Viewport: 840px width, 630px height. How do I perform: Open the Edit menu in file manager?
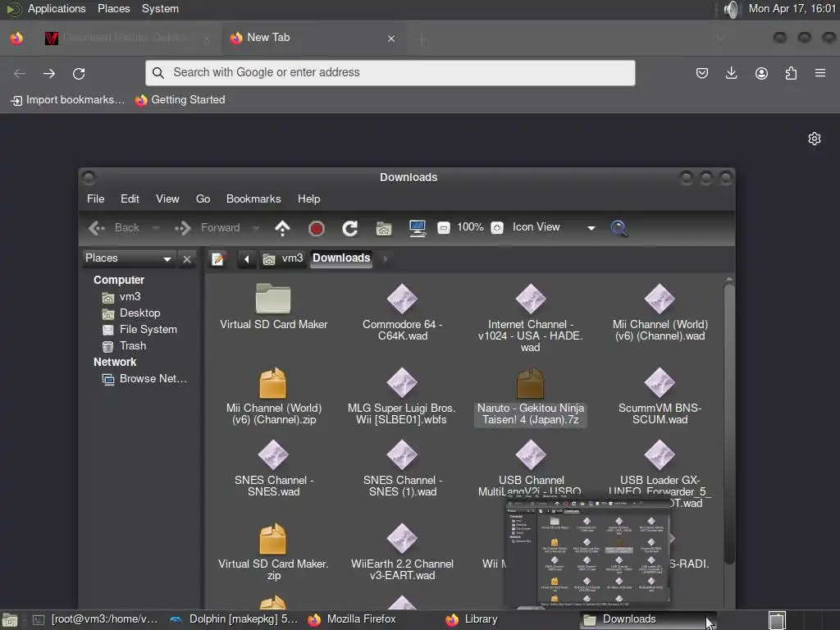tap(130, 199)
